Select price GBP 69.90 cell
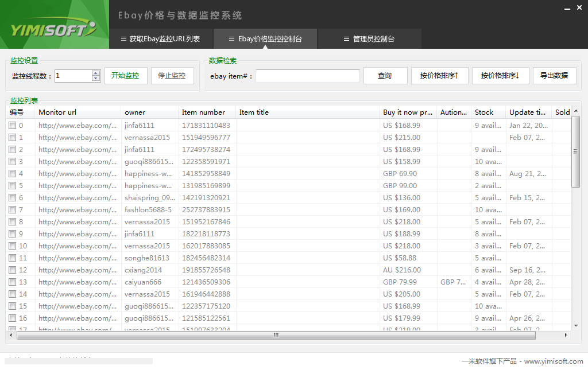The height and width of the screenshot is (370, 588). [x=400, y=173]
